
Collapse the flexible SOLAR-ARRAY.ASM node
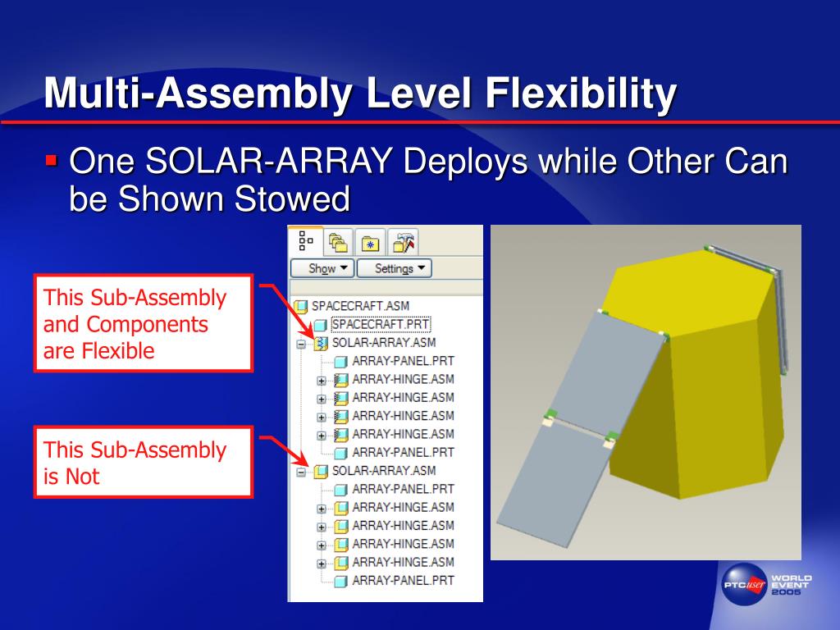tap(301, 344)
